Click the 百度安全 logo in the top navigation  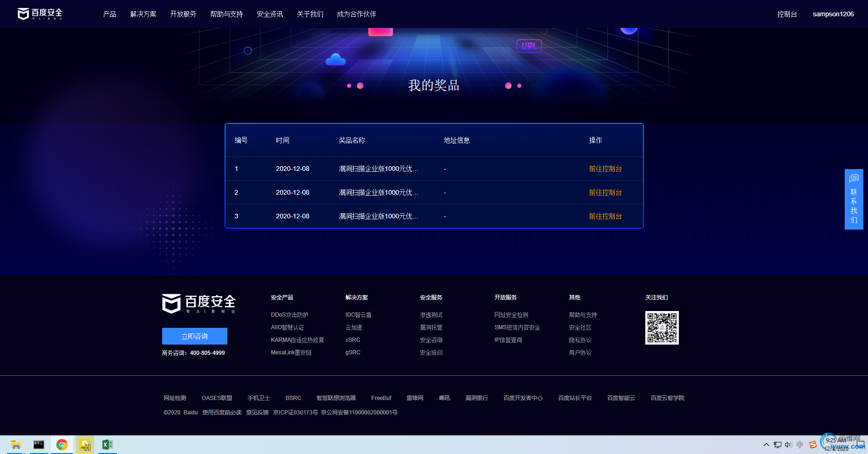click(x=40, y=14)
